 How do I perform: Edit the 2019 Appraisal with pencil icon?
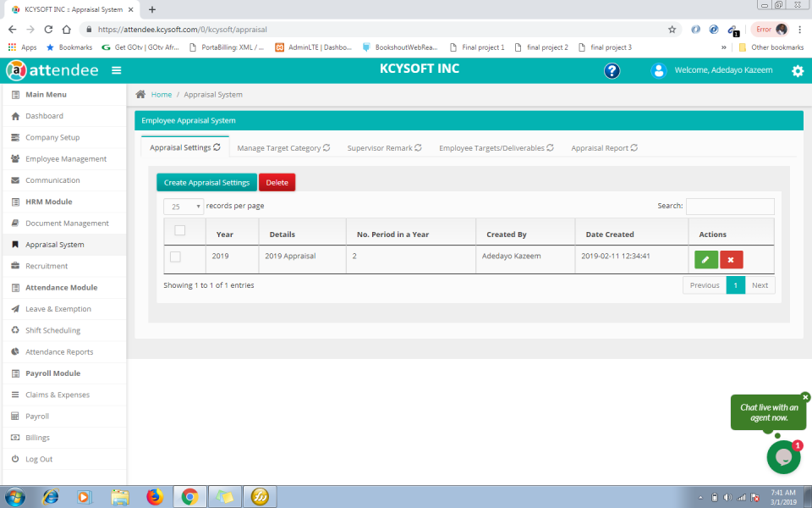(705, 260)
